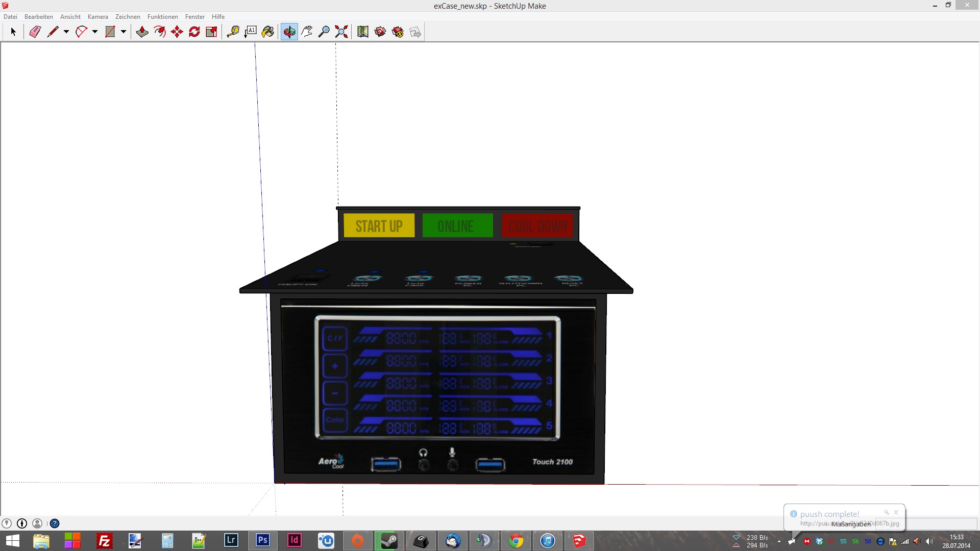Toggle the Orbit tool
The width and height of the screenshot is (980, 551).
(289, 32)
